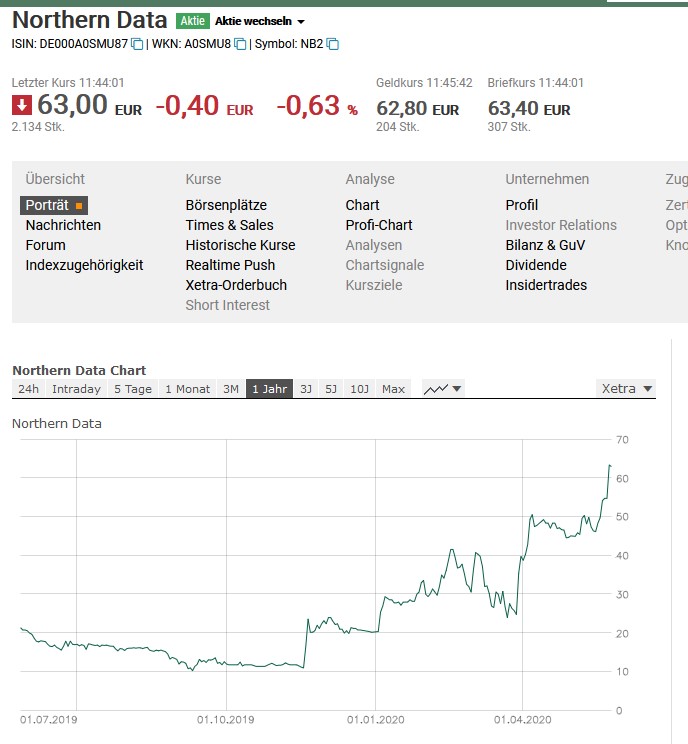Viewport: 688px width, 744px height.
Task: Click the greyed Chartsignale link
Action: click(x=385, y=265)
